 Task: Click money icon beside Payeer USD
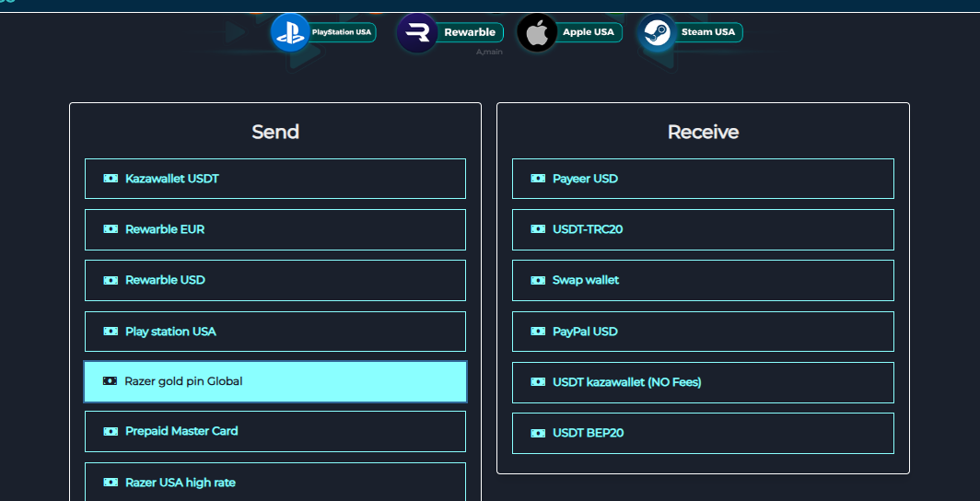tap(538, 179)
